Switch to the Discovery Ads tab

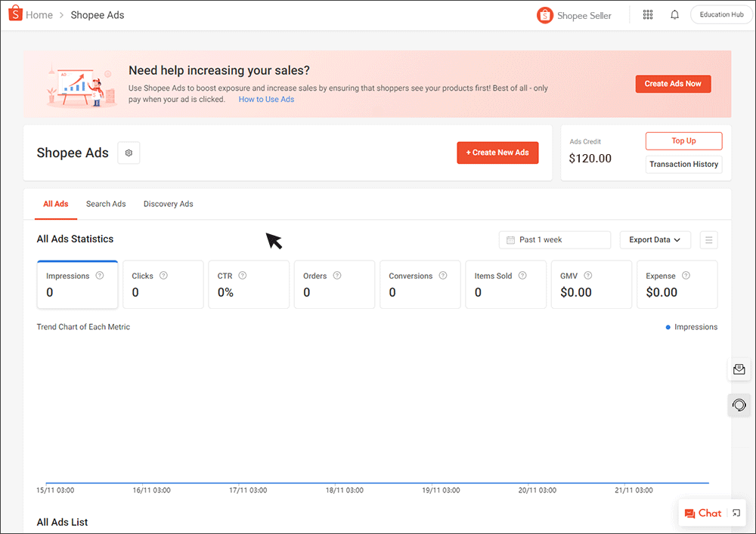tap(168, 204)
